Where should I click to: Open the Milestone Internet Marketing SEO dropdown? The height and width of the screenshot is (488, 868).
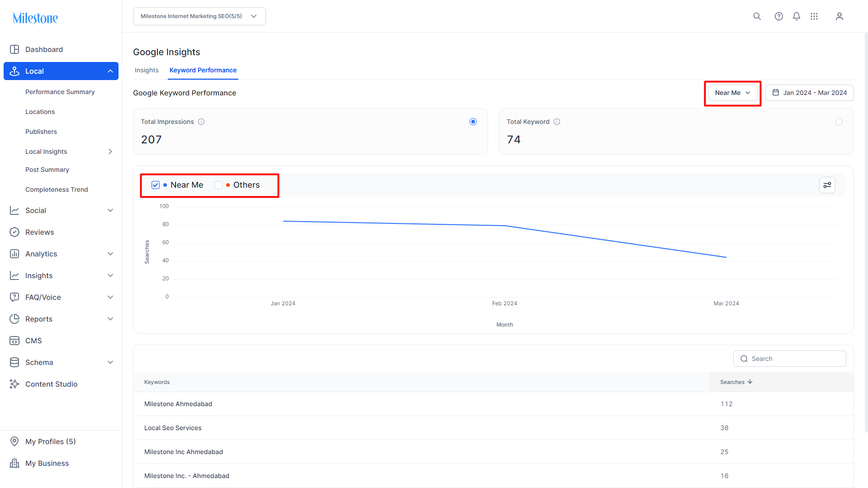199,16
